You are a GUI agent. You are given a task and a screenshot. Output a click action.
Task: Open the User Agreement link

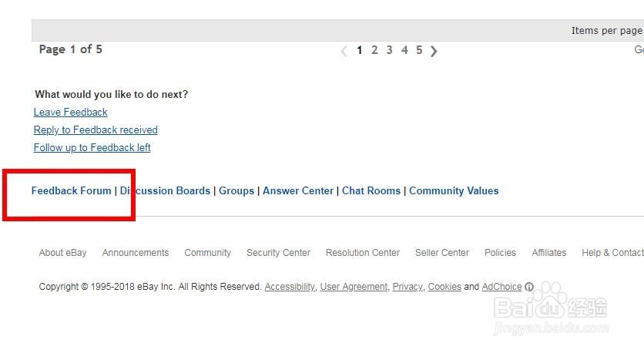pos(354,287)
